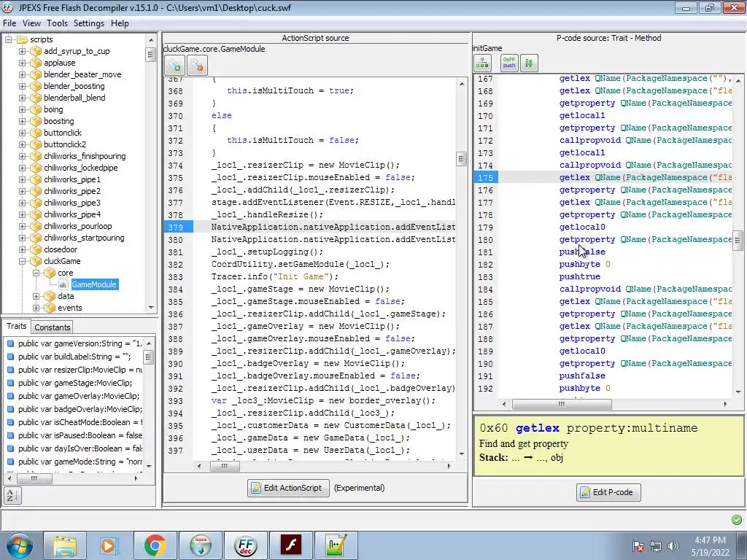Open the Notepad++ icon on taskbar

click(336, 545)
